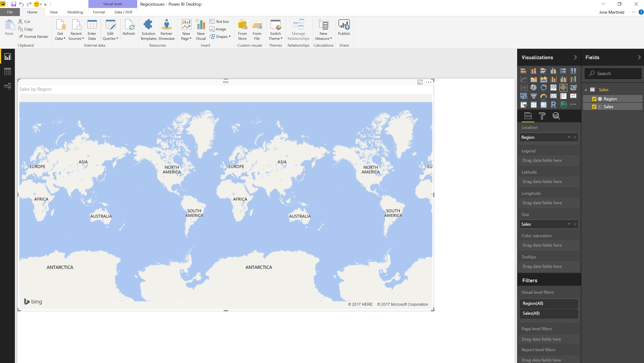Collapse the Sales table in Fields
Screen dimensions: 644x363
click(x=586, y=90)
